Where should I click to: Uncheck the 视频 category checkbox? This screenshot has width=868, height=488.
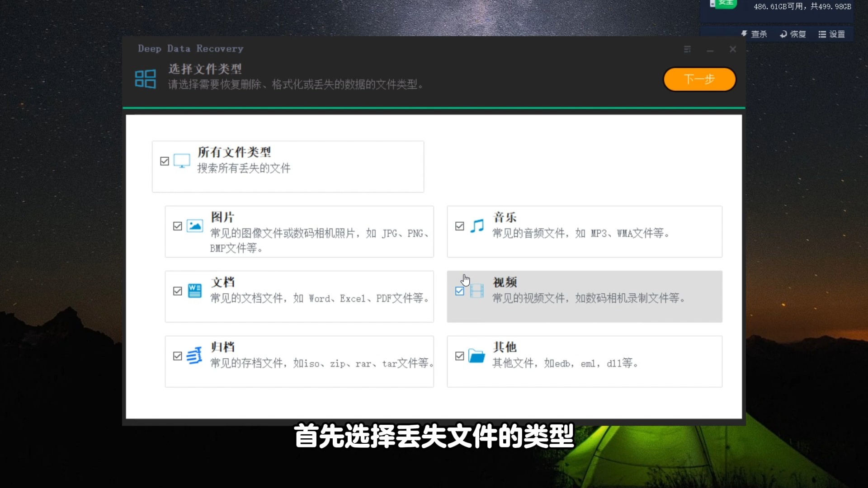coord(459,291)
